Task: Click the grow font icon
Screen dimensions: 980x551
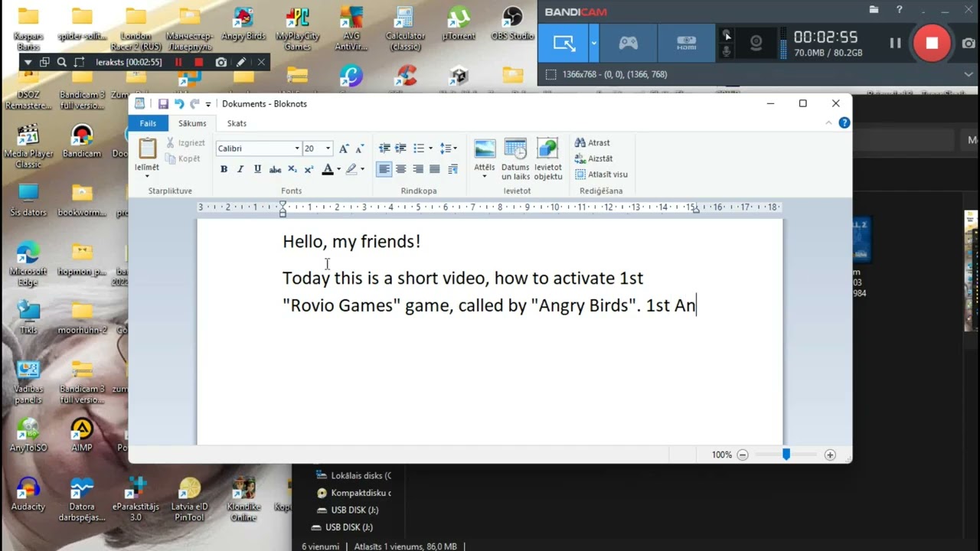Action: [344, 148]
